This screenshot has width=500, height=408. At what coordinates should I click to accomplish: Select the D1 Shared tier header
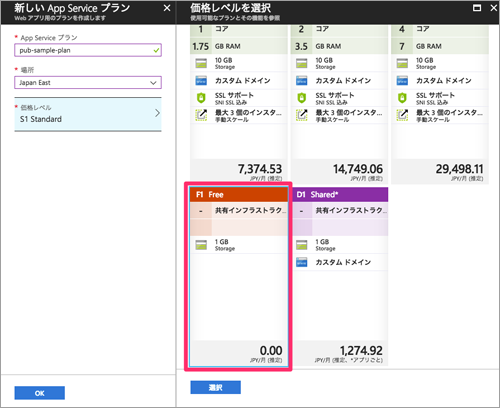tap(341, 195)
